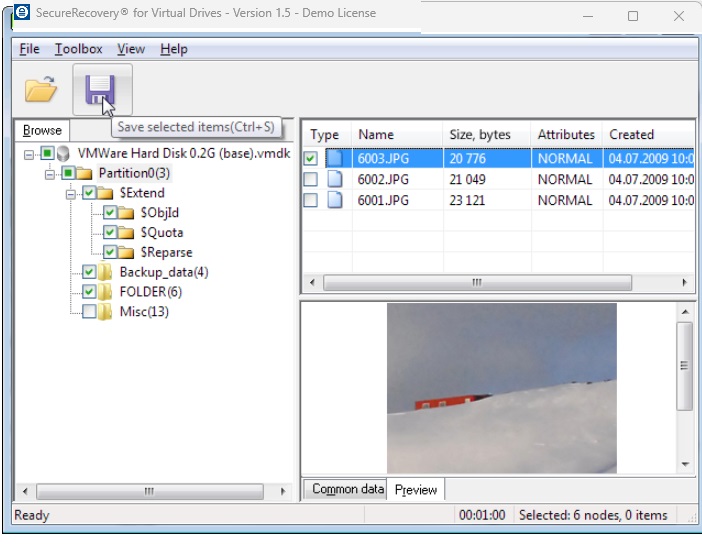Uncheck the 6003.JPG file checkbox
Screen dimensions: 702x549
[311, 158]
